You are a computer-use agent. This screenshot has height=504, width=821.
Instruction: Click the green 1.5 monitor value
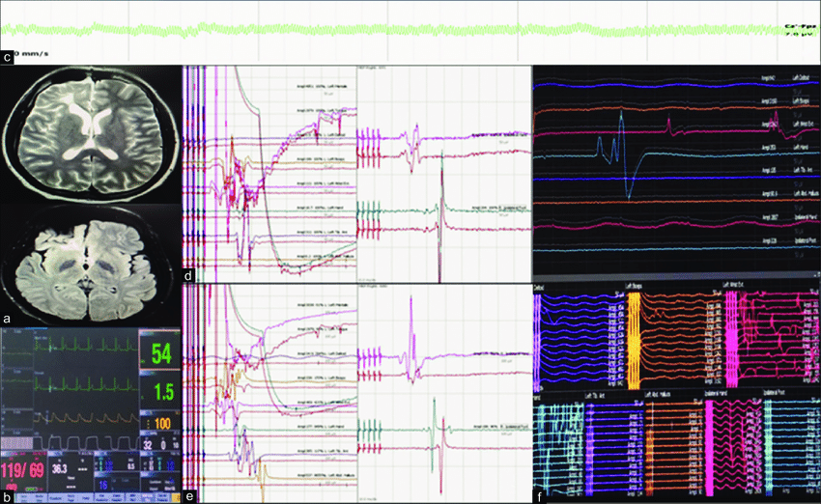(162, 393)
